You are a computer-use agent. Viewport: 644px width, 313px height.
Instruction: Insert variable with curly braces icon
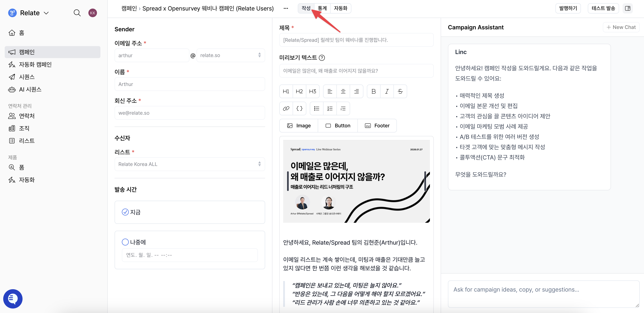coord(299,108)
